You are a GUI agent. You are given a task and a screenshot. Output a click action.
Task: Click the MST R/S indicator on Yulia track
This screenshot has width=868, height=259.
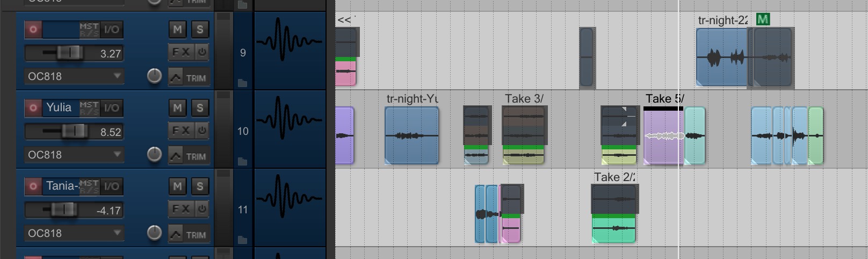point(89,108)
